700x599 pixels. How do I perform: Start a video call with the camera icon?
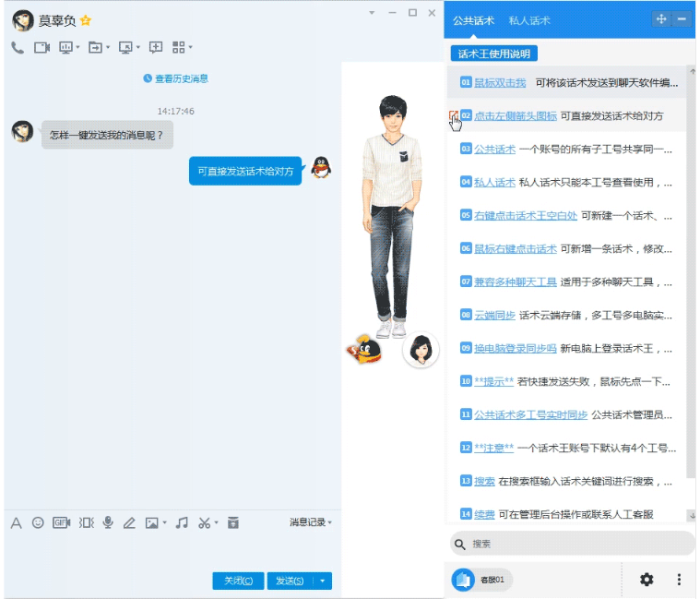tap(42, 47)
